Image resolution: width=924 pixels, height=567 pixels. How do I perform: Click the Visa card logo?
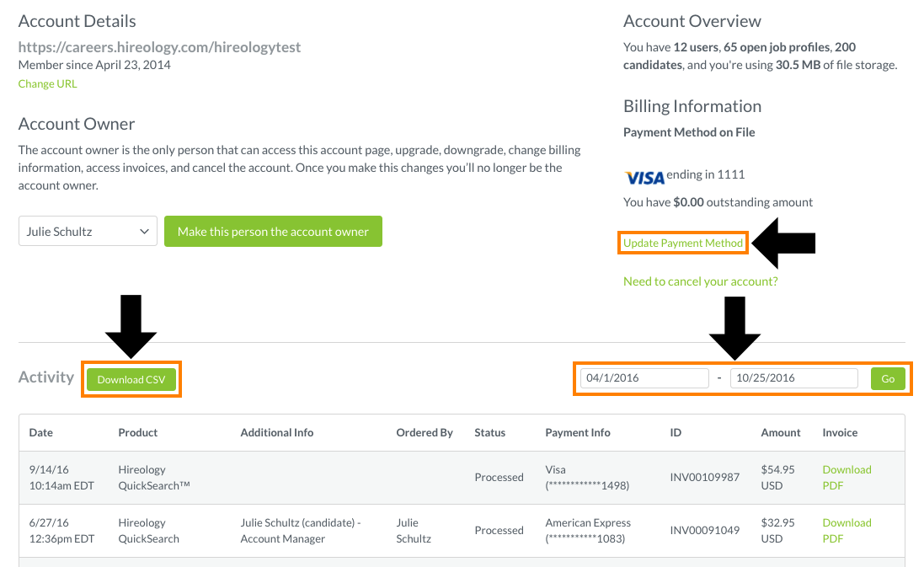(644, 177)
